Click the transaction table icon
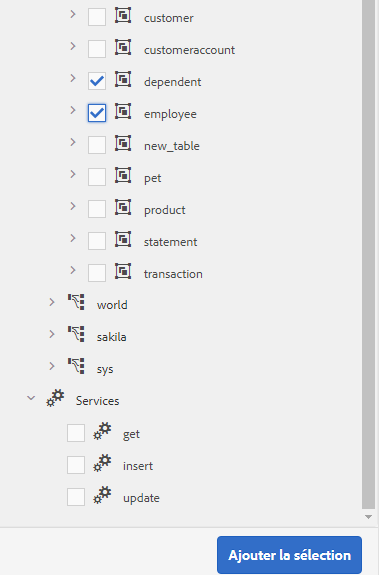The image size is (379, 575). click(123, 272)
